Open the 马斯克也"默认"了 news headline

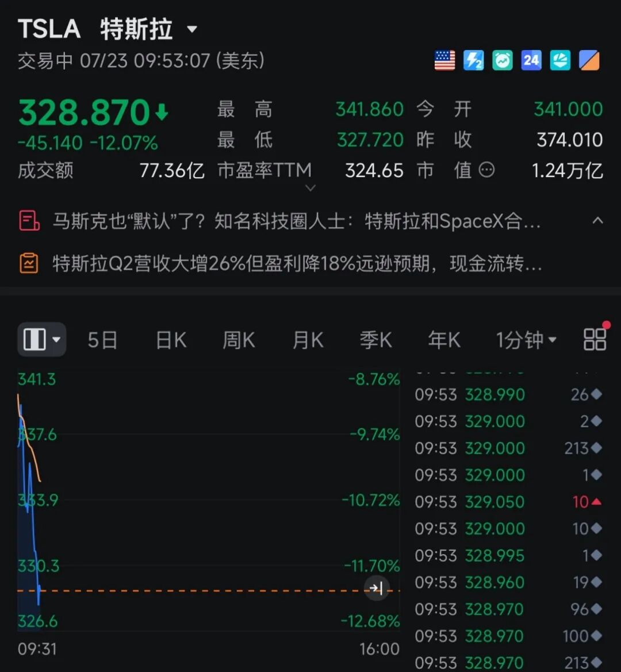click(297, 221)
